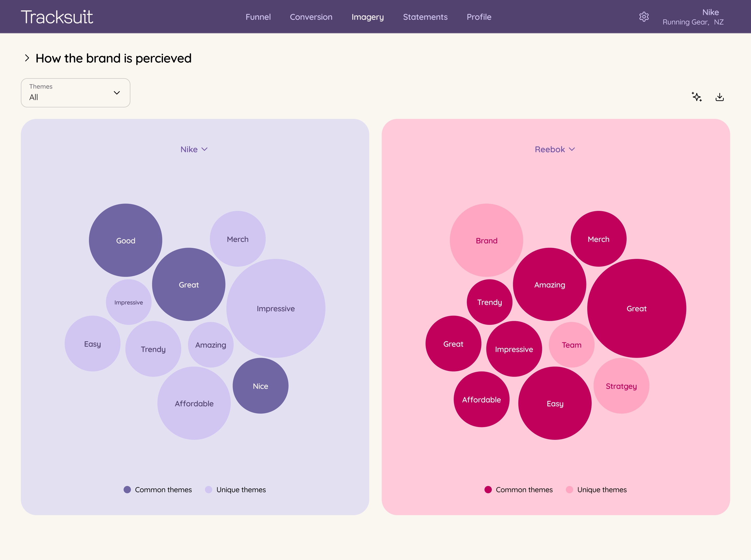Navigate to the Profile tab
The width and height of the screenshot is (751, 560).
click(x=479, y=17)
